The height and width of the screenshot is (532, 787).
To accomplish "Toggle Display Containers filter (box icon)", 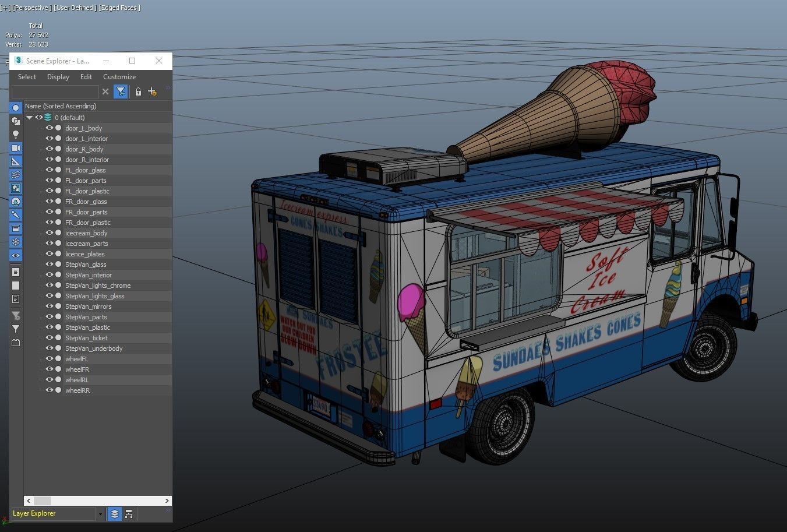I will 16,228.
